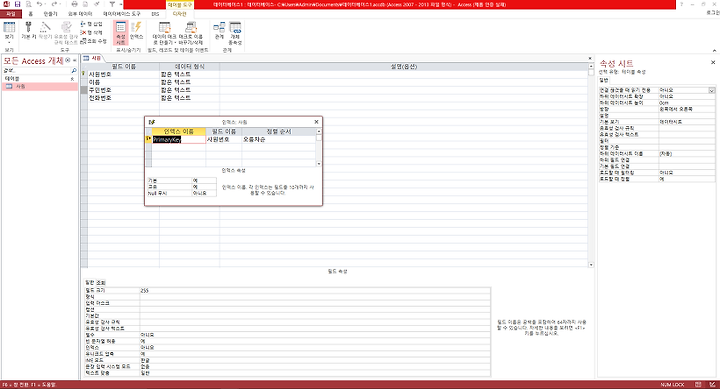720x389 pixels.
Task: Click the PrimaryKey index name cell
Action: coord(179,139)
